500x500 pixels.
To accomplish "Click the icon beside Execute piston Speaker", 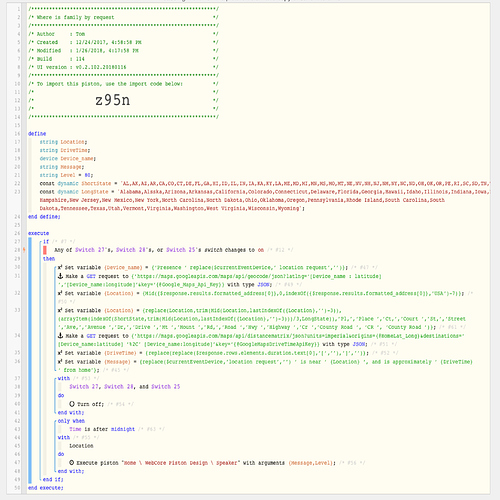I will [72, 463].
